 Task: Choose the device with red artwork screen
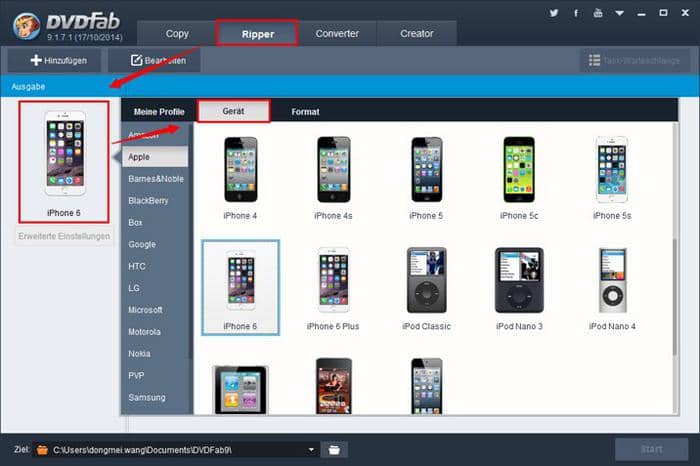[x=334, y=387]
